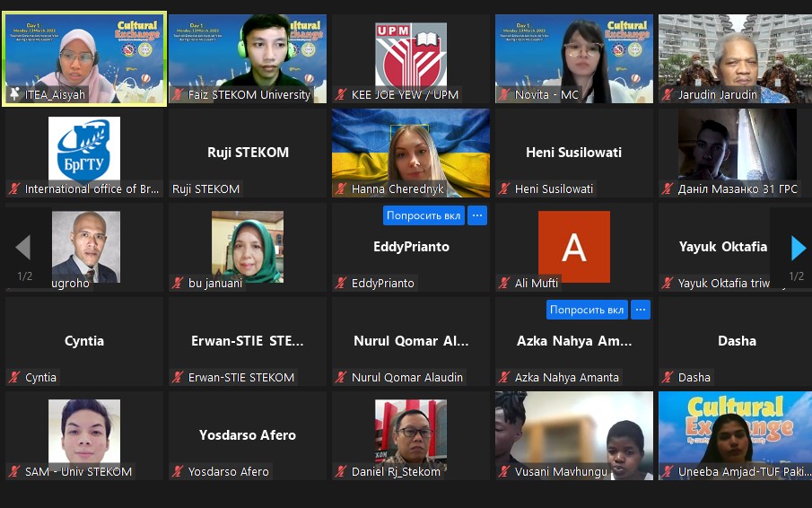Click the muted mic icon for Hanna Cherednyk

pyautogui.click(x=341, y=188)
